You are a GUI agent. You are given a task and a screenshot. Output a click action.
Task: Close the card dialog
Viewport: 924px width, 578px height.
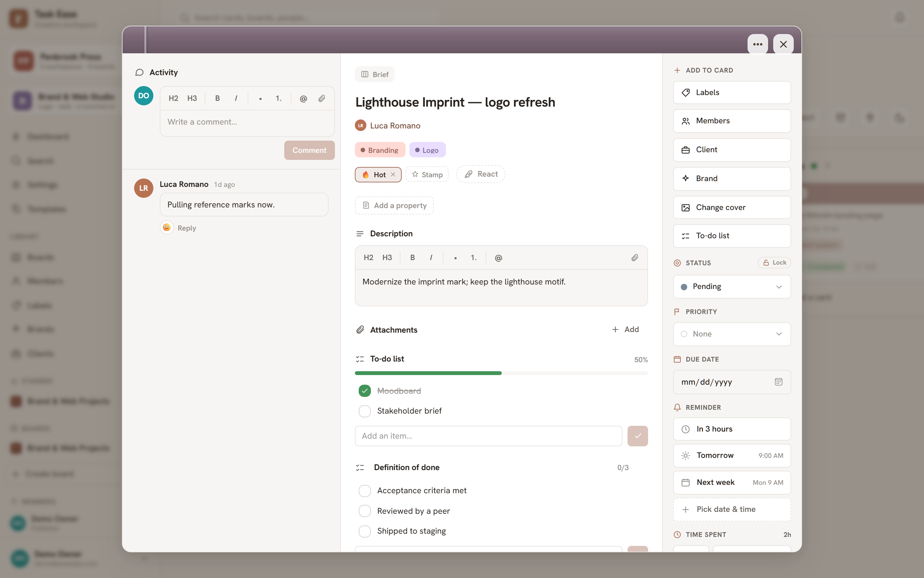(x=783, y=44)
